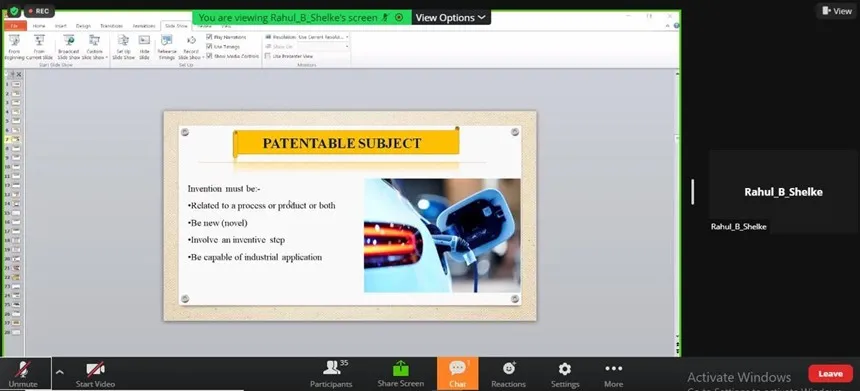The width and height of the screenshot is (860, 391).
Task: Switch to the Design ribbon tab
Action: coord(83,26)
